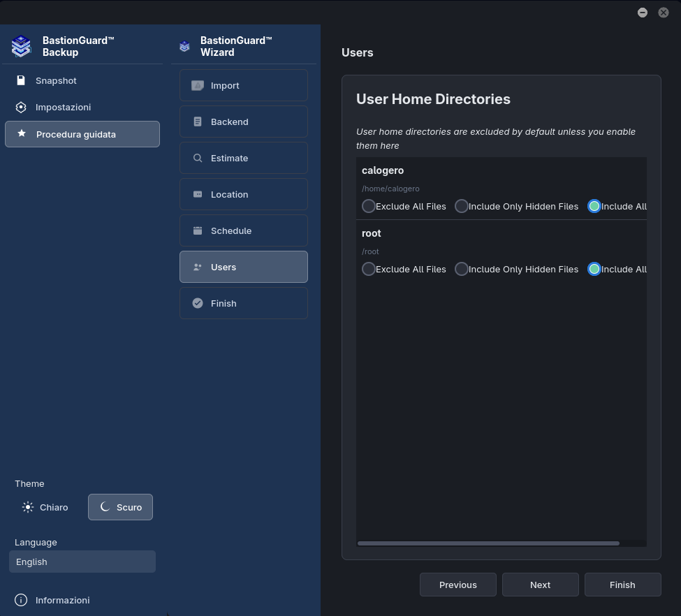The image size is (681, 616).
Task: Click the Next button
Action: 541,585
